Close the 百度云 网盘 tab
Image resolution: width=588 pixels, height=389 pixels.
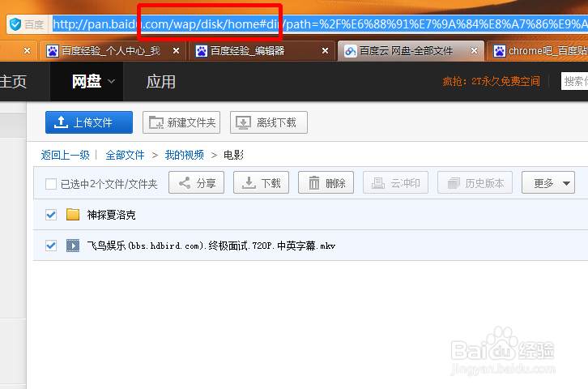click(475, 50)
